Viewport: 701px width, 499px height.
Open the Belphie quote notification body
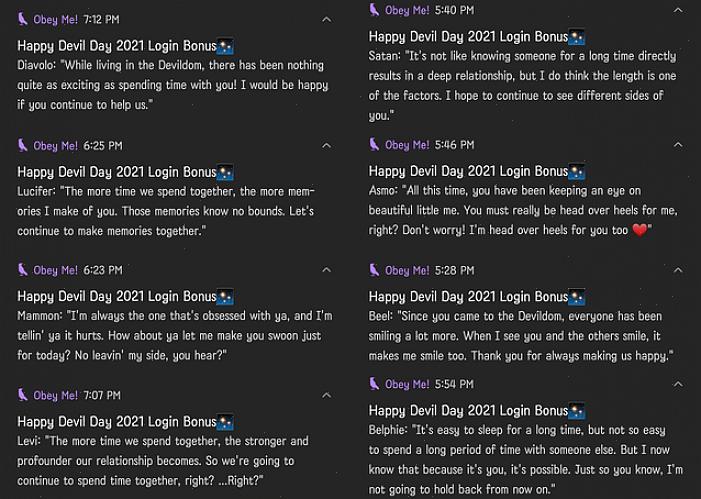(x=525, y=460)
